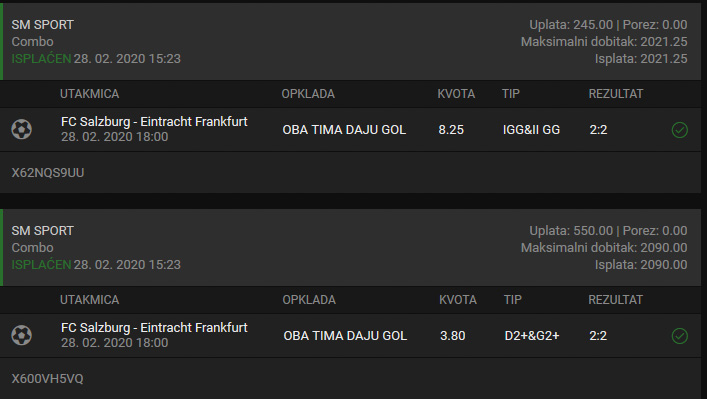
Task: Click Isplata: 2021.25 payout amount
Action: coord(641,59)
